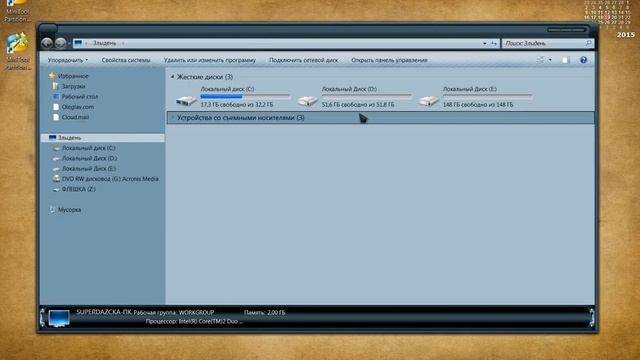Expand Устройства со съемными носителями group
The image size is (640, 360).
[x=172, y=118]
